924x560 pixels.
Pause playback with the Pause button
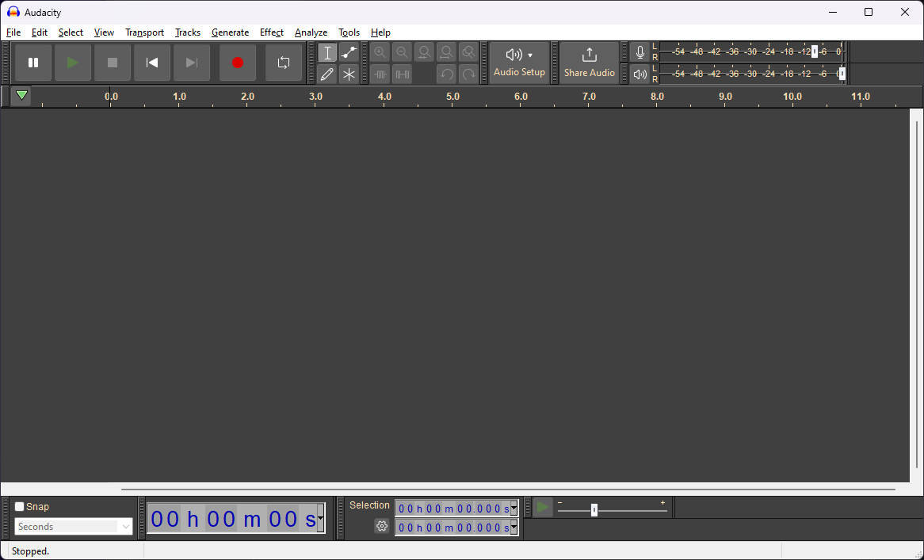click(32, 63)
